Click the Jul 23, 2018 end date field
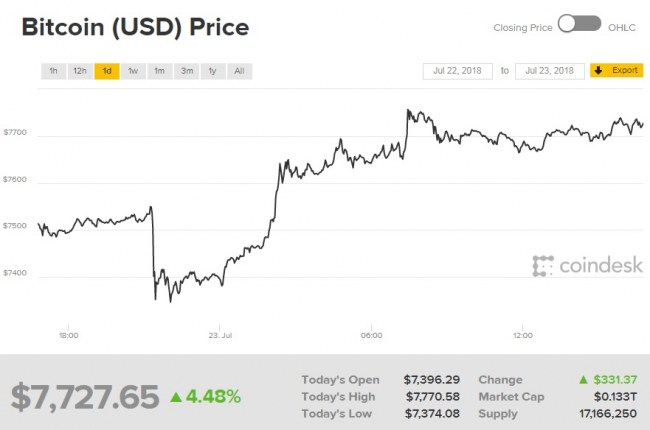Viewport: 650px width, 430px height. pos(549,71)
